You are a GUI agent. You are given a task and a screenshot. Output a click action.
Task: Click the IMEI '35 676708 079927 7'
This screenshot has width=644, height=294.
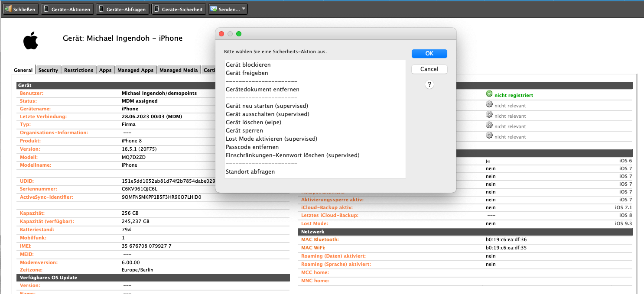[x=146, y=246]
